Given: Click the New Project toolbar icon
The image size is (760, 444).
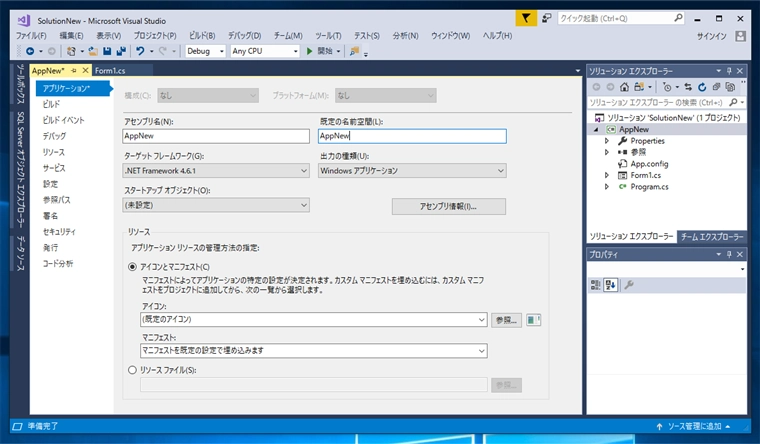Looking at the screenshot, I should [x=71, y=51].
